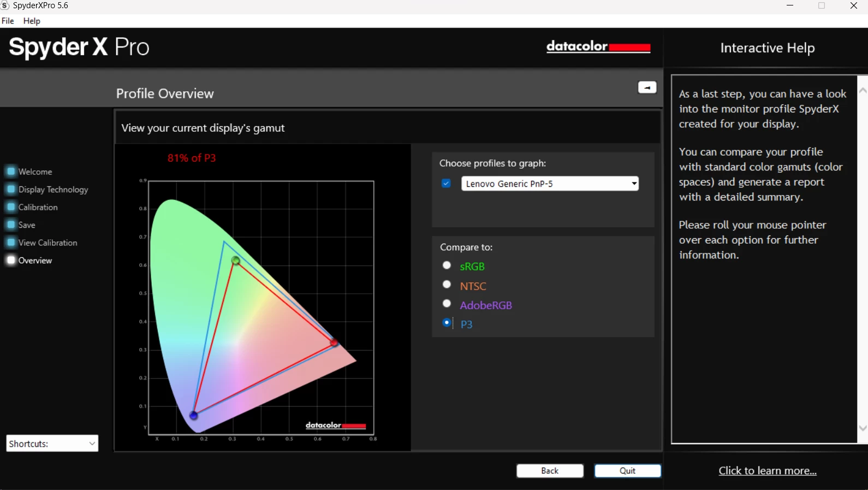Click the Display Technology step icon
The image size is (868, 490).
point(11,190)
